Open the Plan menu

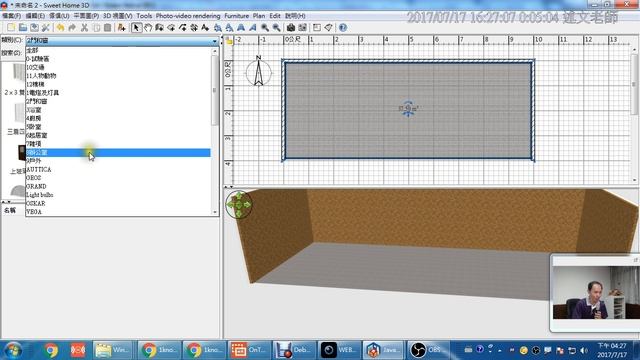click(x=259, y=16)
